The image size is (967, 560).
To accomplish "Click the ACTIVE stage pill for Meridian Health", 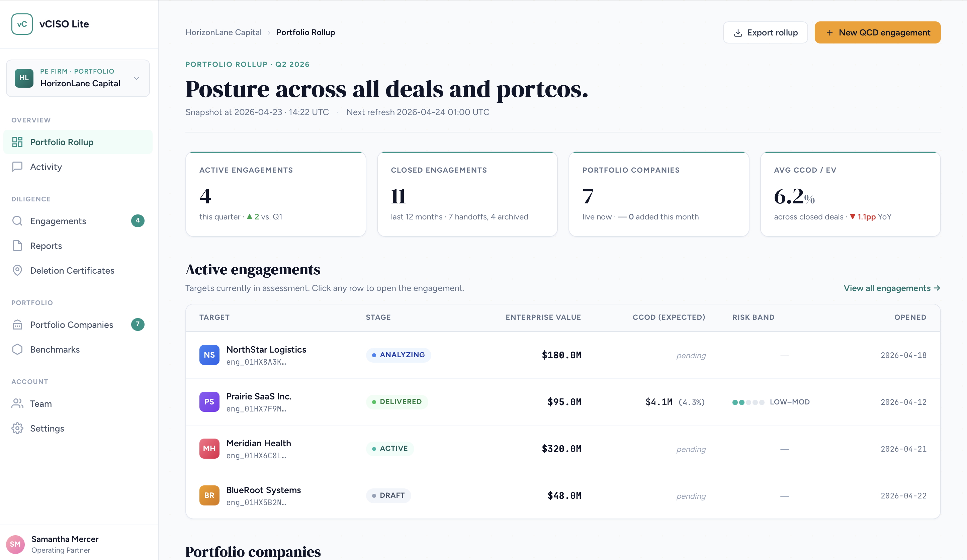I will point(390,448).
